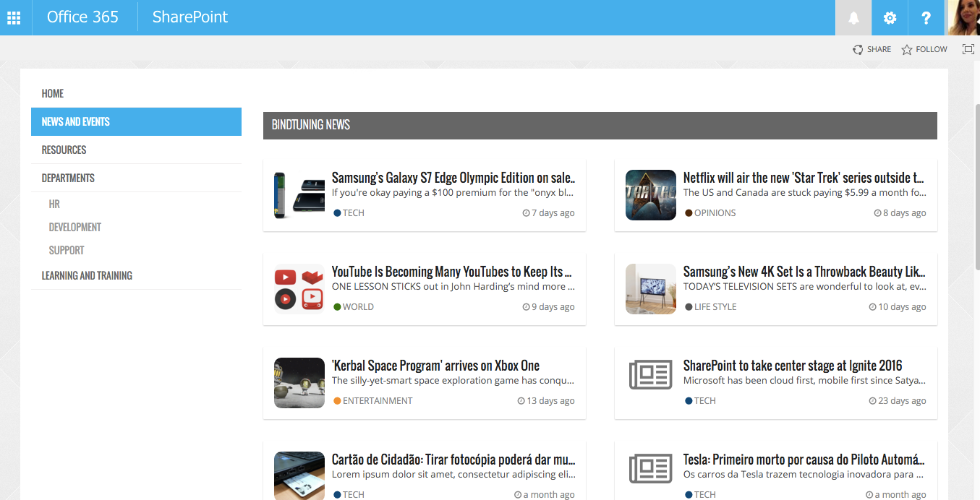The height and width of the screenshot is (500, 980).
Task: Click the Star Trek logo thumbnail
Action: click(651, 195)
